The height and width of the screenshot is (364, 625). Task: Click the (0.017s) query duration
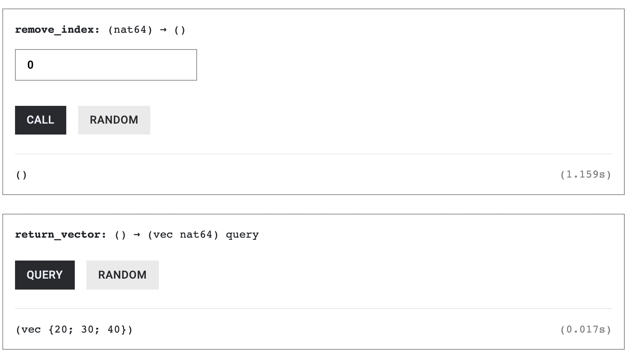[x=585, y=330]
